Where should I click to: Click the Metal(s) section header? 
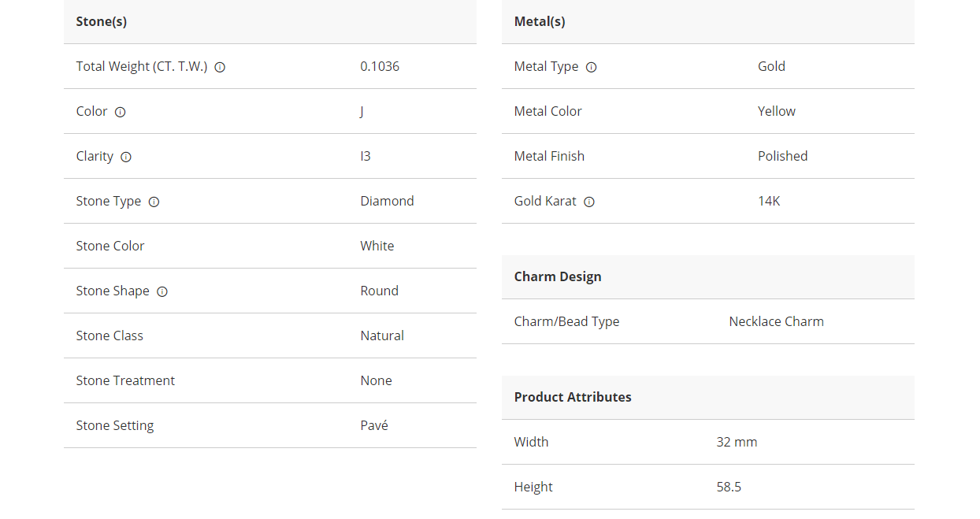click(x=540, y=22)
